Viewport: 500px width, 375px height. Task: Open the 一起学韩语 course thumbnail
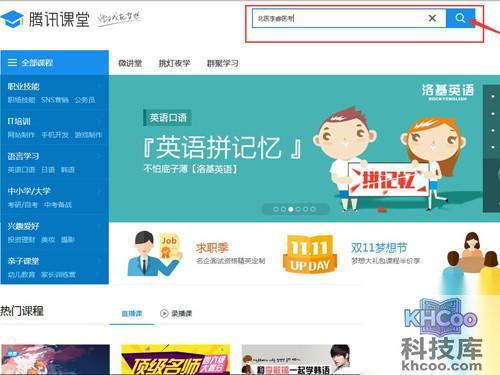tap(296, 360)
